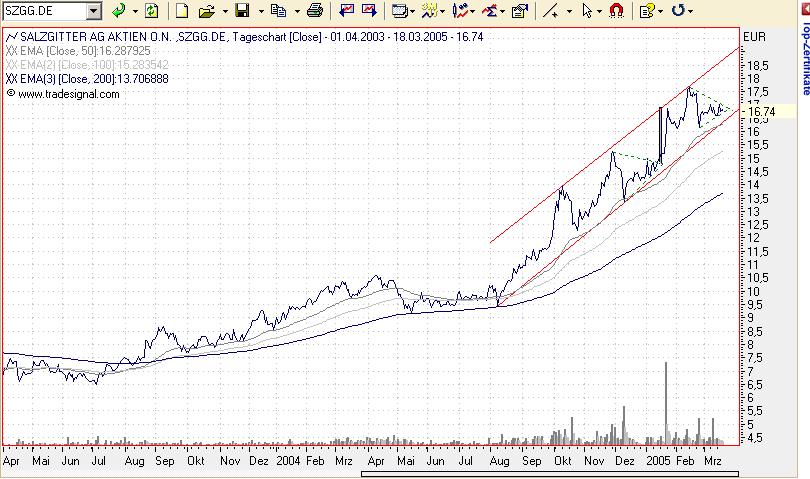This screenshot has width=810, height=479.
Task: Click the sigma indicator icon
Action: [x=490, y=10]
